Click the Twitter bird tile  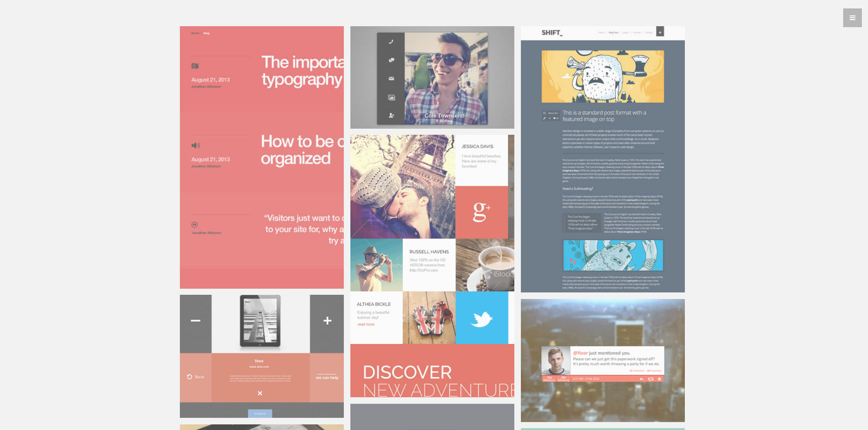coord(482,318)
